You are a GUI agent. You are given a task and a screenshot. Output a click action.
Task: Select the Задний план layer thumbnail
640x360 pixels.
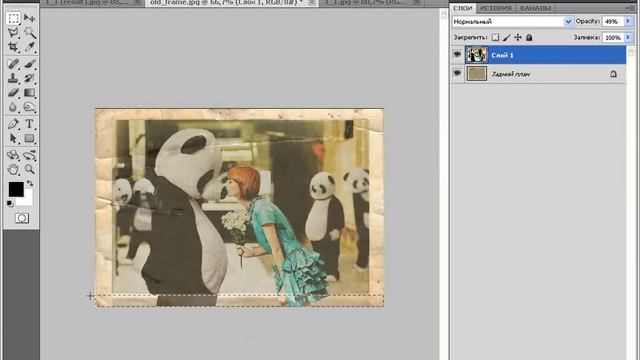point(476,73)
